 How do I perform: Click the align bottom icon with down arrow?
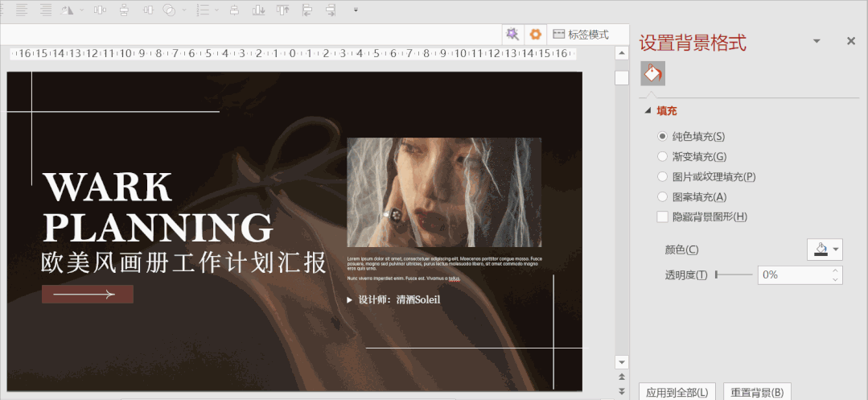click(x=258, y=10)
